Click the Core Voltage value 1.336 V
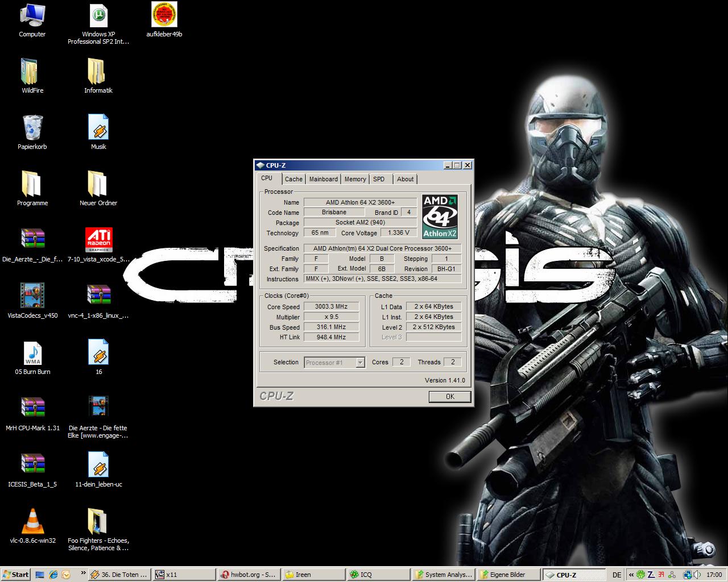 pos(398,232)
